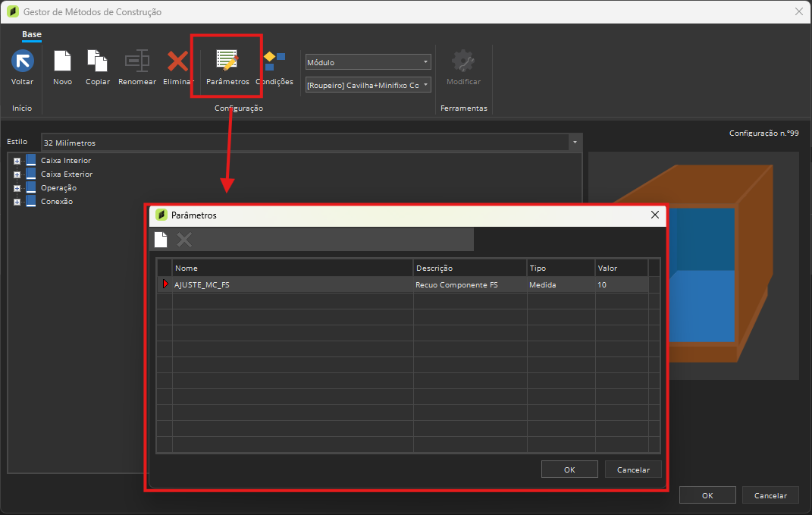Image resolution: width=812 pixels, height=515 pixels.
Task: Click Cancelar in the Gestor main window
Action: (770, 495)
